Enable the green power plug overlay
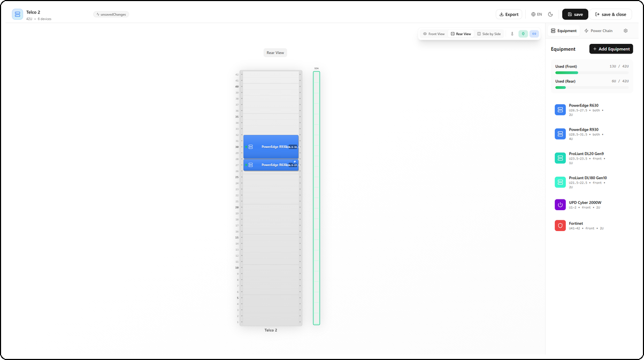The image size is (644, 360). click(x=523, y=34)
